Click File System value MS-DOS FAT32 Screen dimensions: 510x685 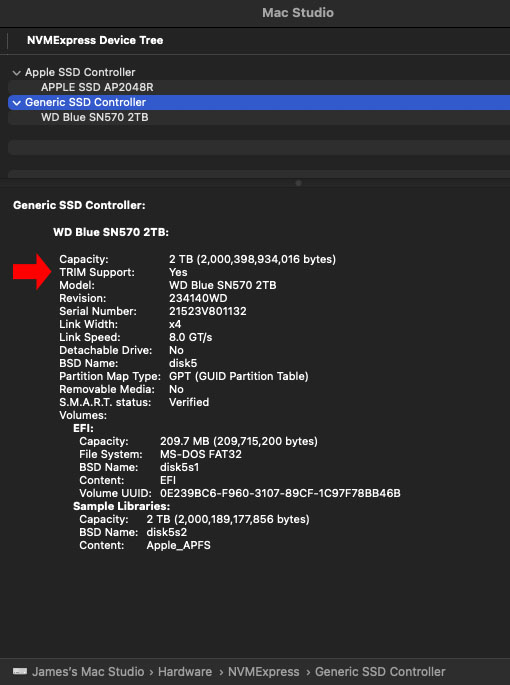click(201, 454)
